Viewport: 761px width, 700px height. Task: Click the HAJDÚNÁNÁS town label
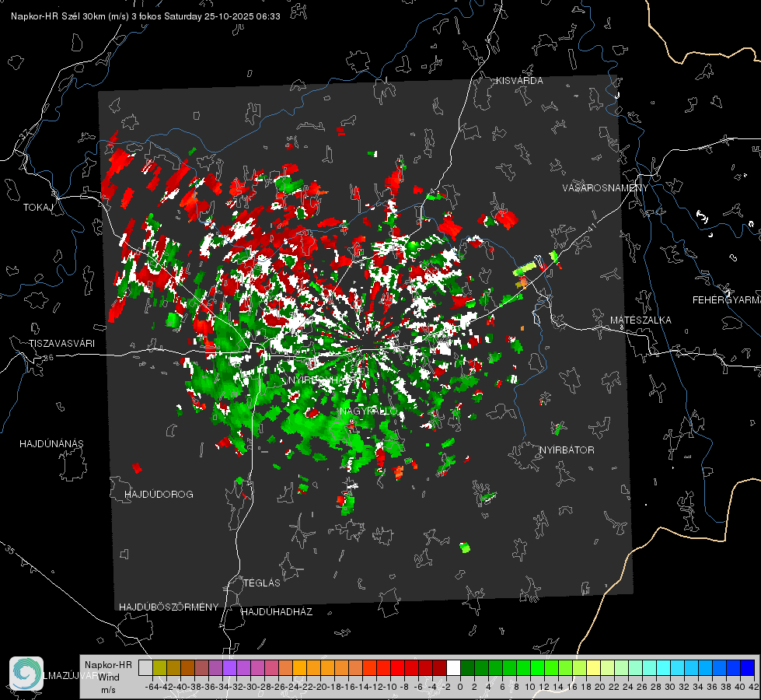coord(51,444)
